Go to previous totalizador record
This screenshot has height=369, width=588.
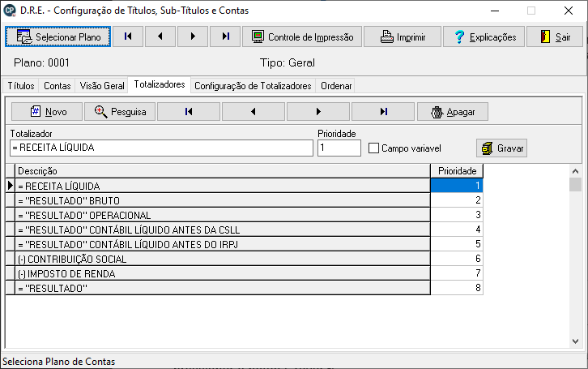[x=254, y=111]
